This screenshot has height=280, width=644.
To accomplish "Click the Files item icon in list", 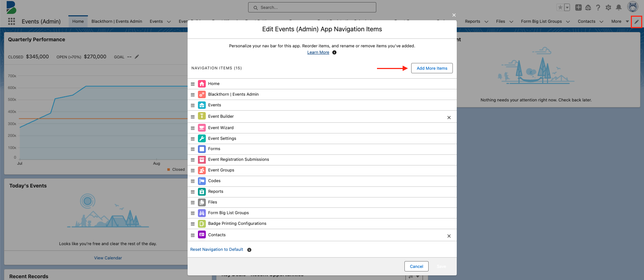I will point(202,202).
